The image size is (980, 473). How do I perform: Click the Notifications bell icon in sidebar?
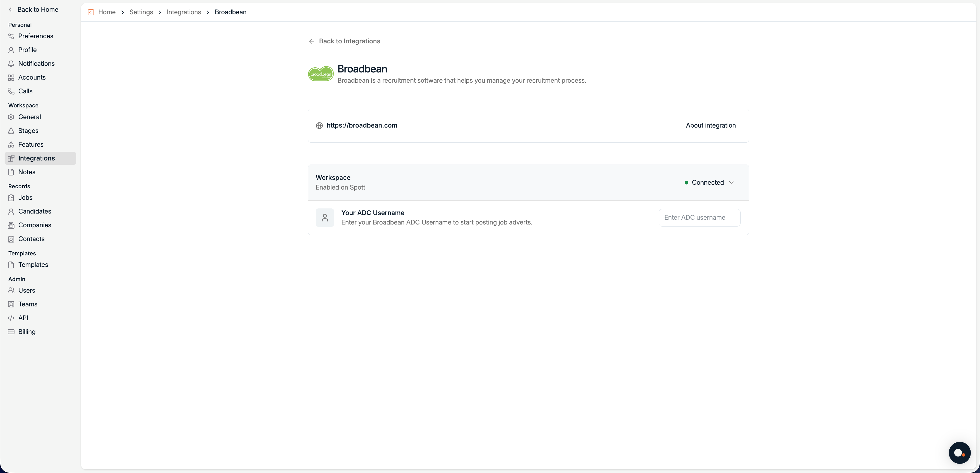pyautogui.click(x=11, y=64)
